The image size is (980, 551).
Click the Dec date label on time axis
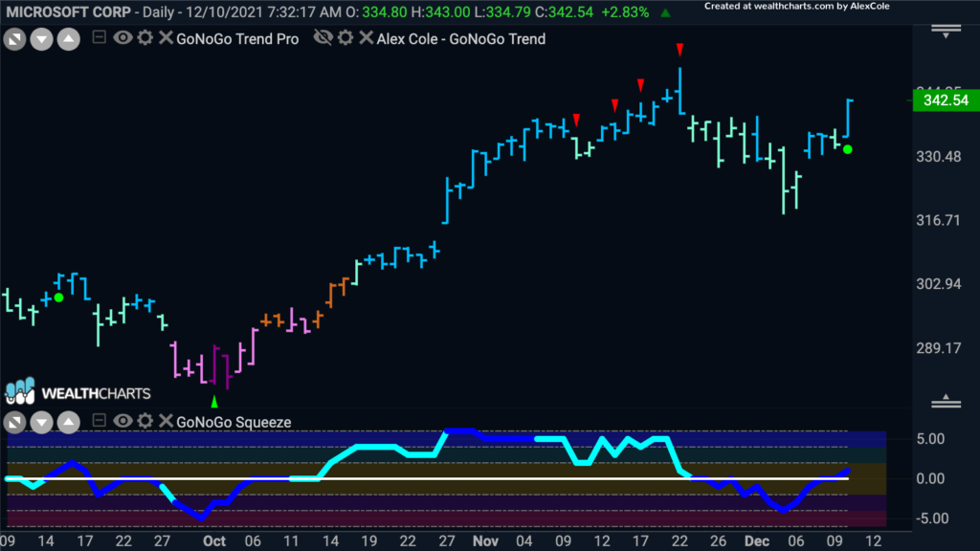pos(757,541)
